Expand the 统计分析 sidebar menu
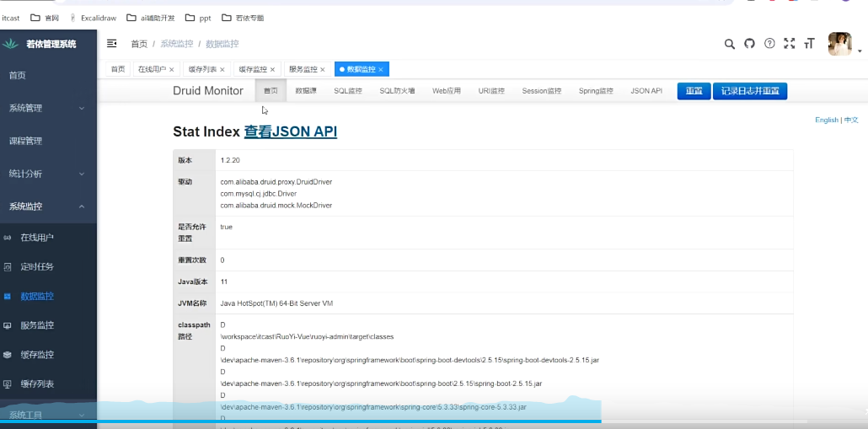 coord(48,174)
